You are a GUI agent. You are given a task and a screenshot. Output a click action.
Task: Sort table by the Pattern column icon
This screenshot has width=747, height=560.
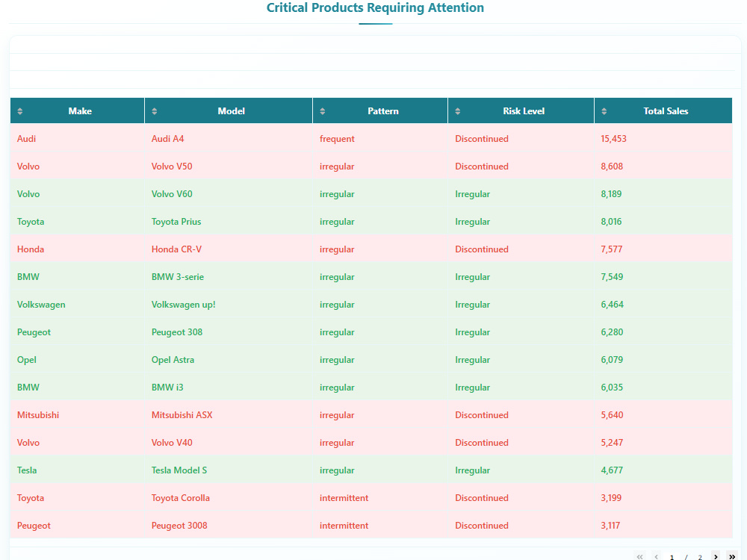323,111
